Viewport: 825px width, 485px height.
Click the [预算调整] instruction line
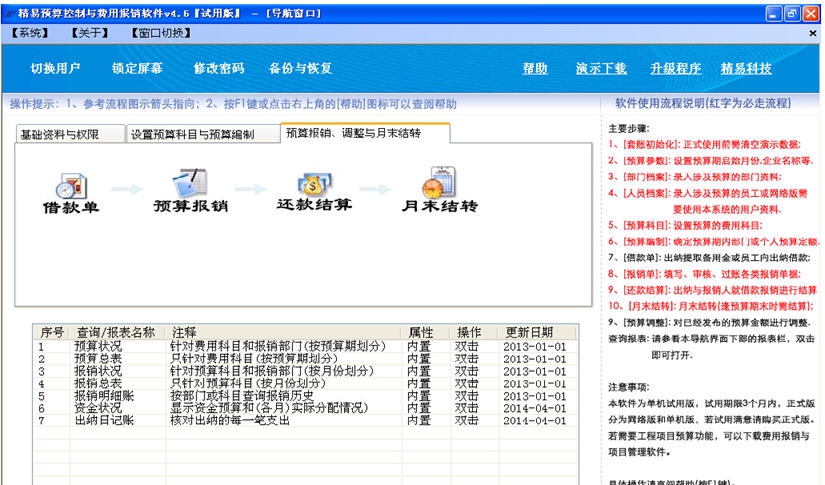(x=709, y=322)
